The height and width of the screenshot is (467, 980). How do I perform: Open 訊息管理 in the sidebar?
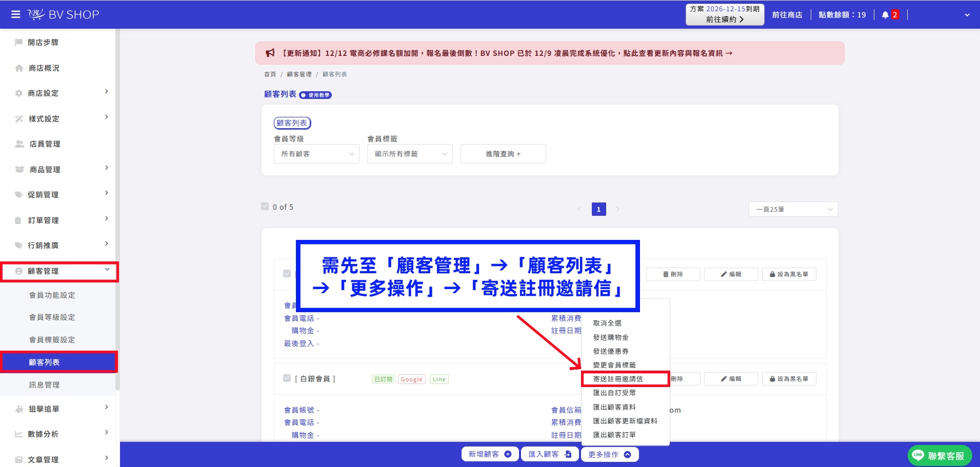click(x=45, y=385)
